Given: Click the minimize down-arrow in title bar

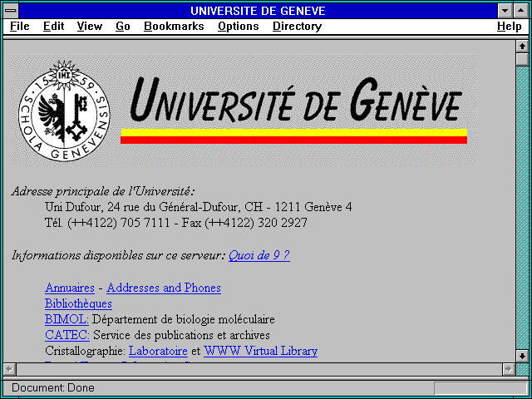Looking at the screenshot, I should pos(505,11).
